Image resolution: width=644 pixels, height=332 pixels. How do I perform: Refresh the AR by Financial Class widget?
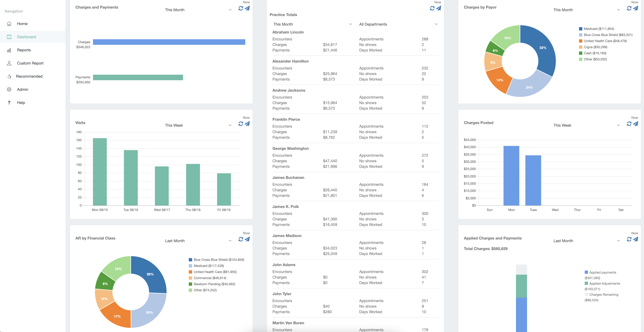pyautogui.click(x=241, y=239)
